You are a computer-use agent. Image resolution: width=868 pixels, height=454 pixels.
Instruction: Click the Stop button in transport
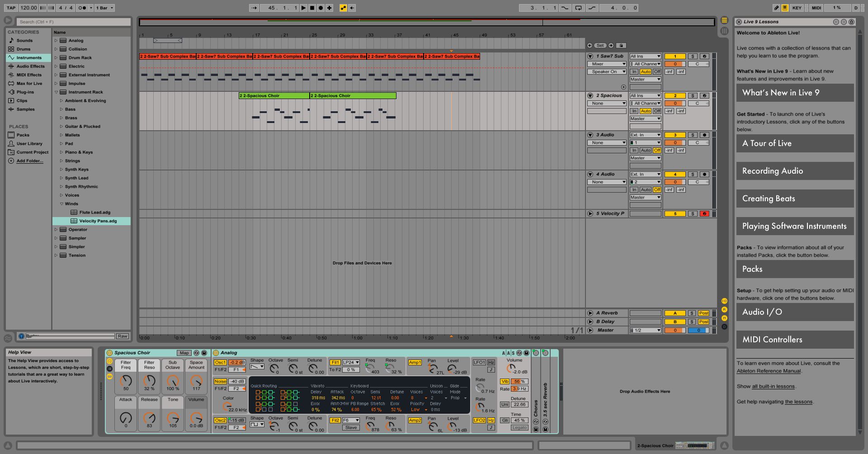coord(312,8)
